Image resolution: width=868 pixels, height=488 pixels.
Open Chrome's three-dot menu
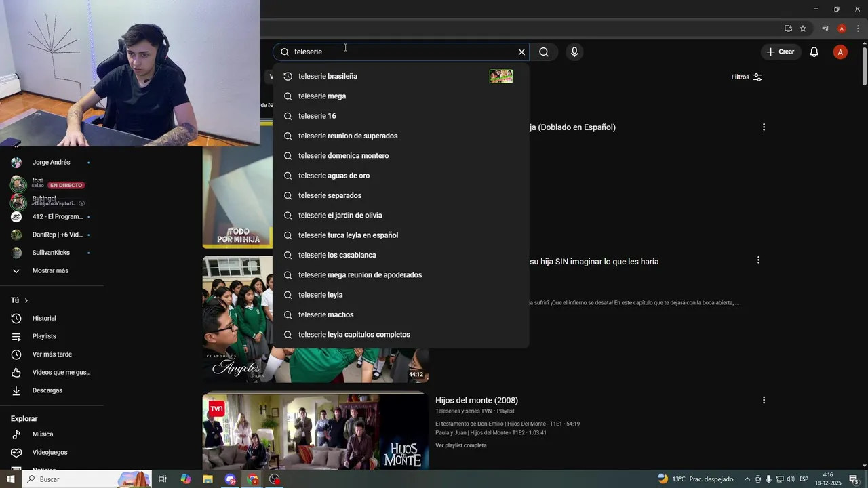pyautogui.click(x=858, y=28)
